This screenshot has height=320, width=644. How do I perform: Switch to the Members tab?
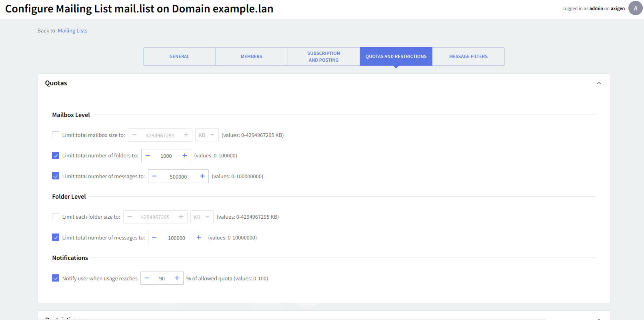click(251, 56)
